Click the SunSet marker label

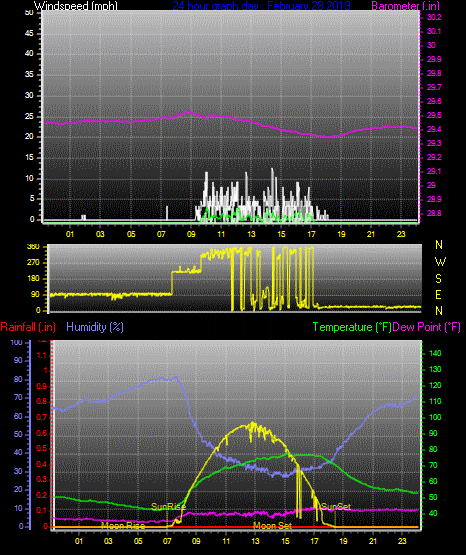point(336,507)
